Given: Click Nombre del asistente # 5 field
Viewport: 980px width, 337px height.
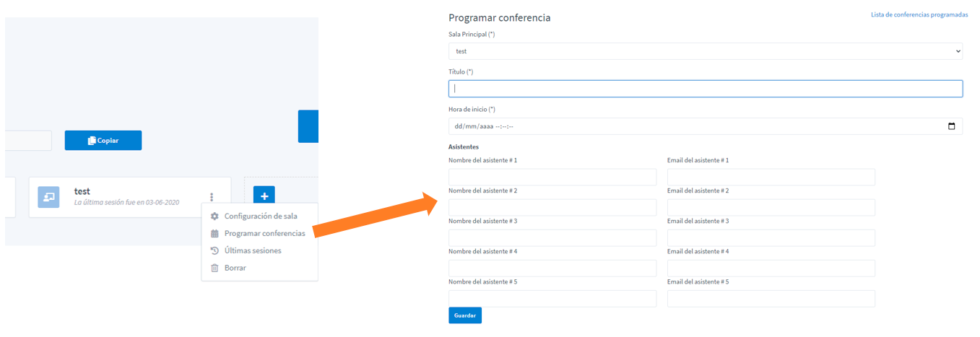Looking at the screenshot, I should (x=552, y=298).
